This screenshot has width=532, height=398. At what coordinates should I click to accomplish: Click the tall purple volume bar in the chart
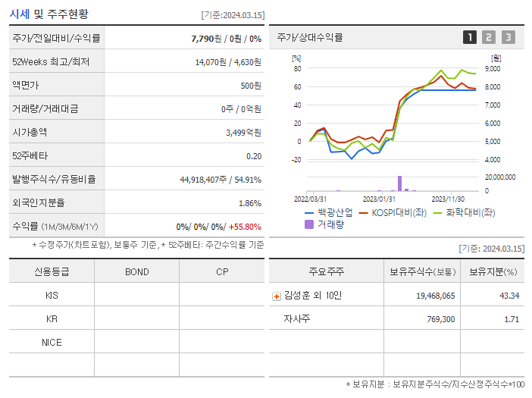(399, 183)
